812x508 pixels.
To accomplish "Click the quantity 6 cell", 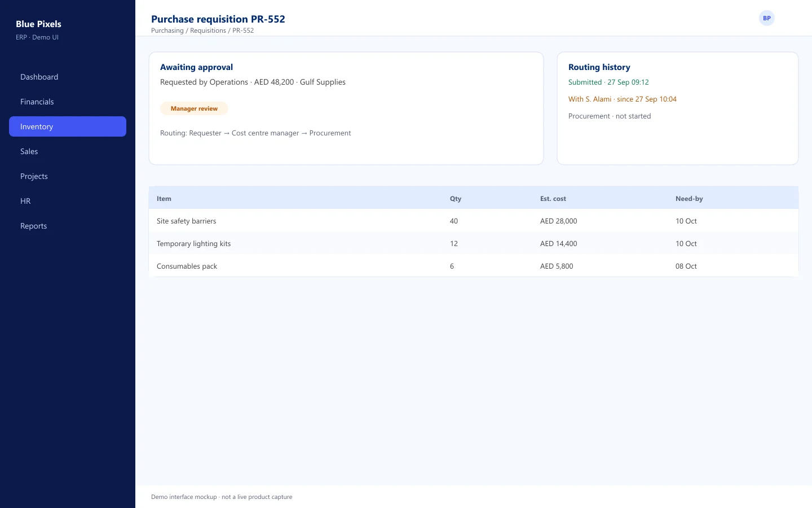I will coord(452,266).
